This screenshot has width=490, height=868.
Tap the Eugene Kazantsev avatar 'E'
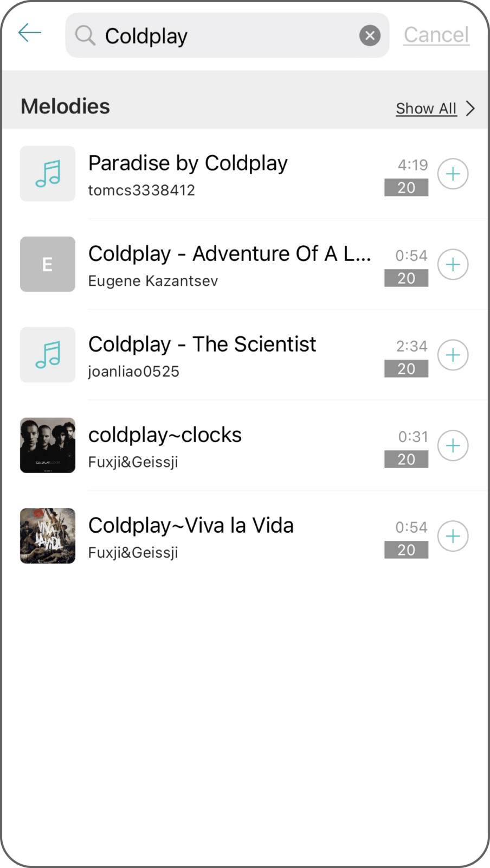[48, 264]
